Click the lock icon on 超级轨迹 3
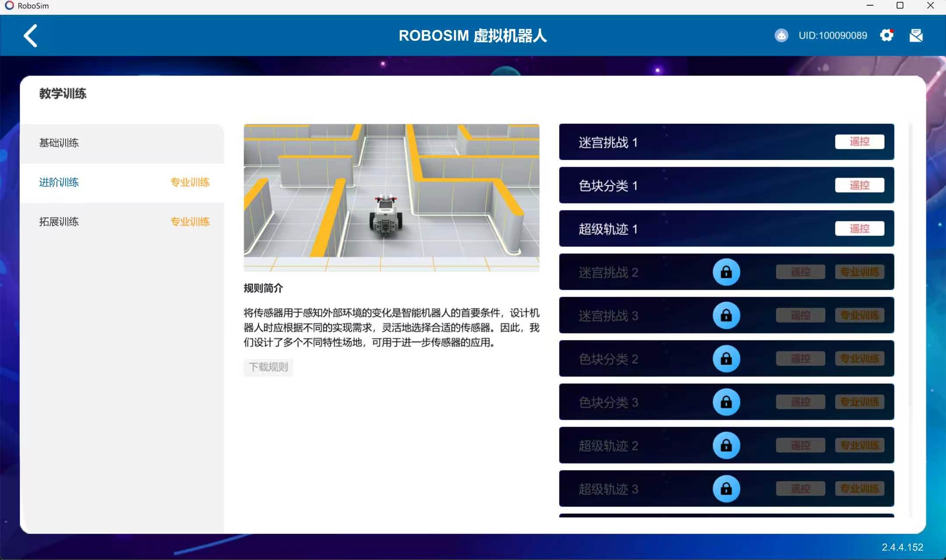This screenshot has height=560, width=946. coord(726,489)
